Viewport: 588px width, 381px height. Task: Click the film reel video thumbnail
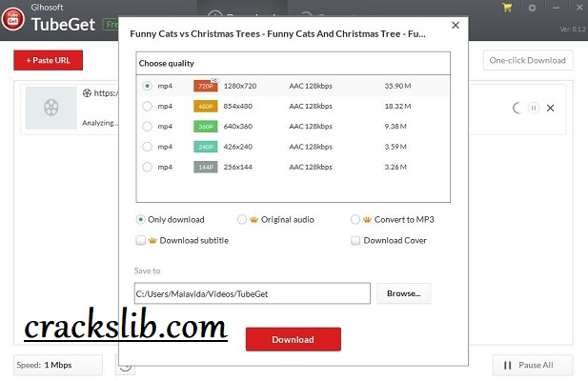[51, 108]
